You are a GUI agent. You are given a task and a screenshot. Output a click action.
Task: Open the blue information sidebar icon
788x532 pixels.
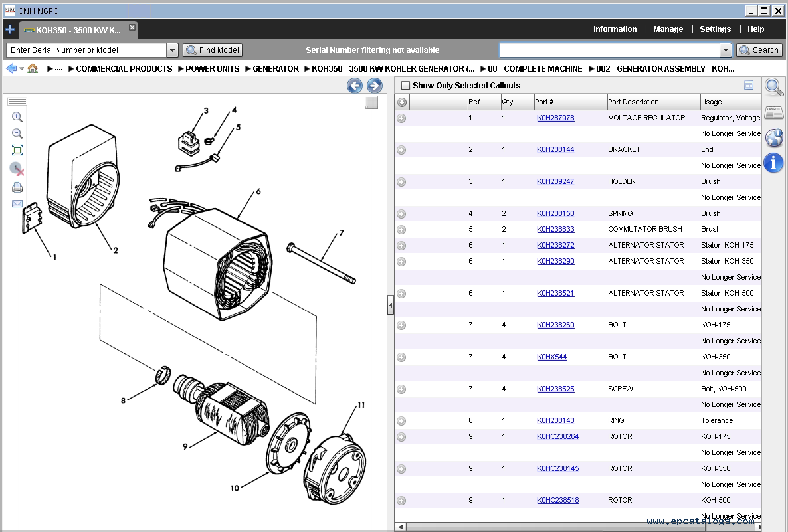click(x=773, y=163)
